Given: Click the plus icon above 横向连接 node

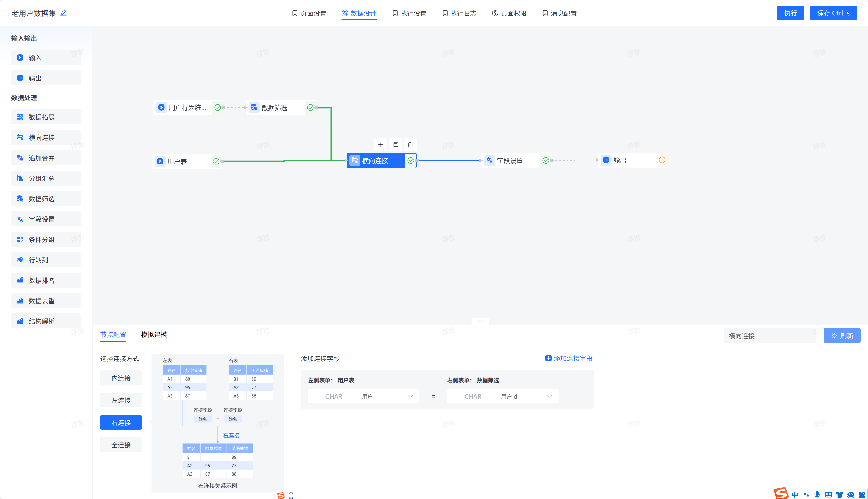Looking at the screenshot, I should point(381,145).
